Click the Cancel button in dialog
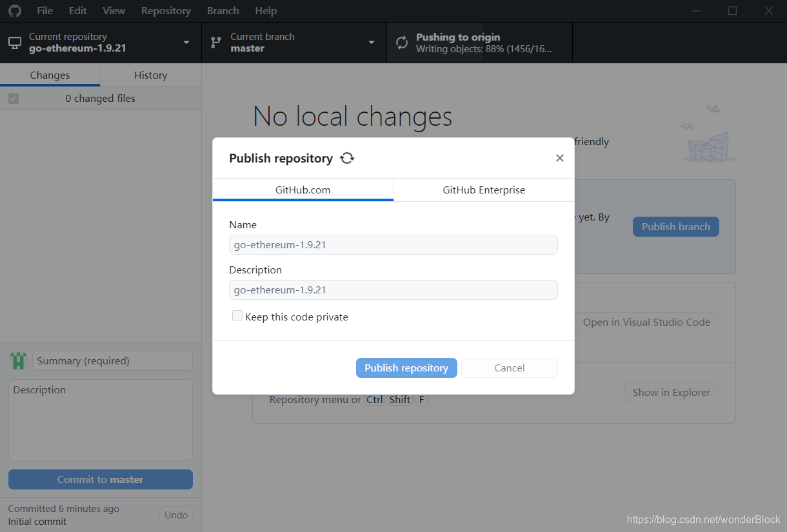The image size is (787, 532). (510, 368)
